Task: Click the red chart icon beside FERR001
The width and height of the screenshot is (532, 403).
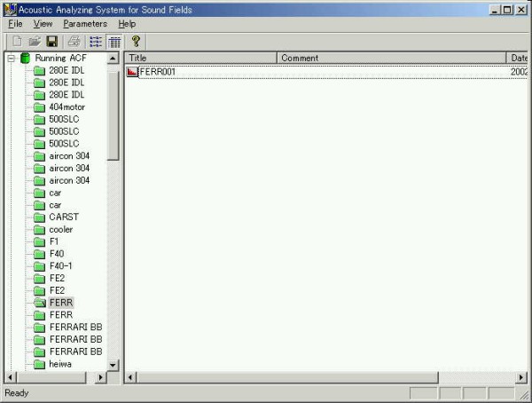Action: pyautogui.click(x=132, y=72)
